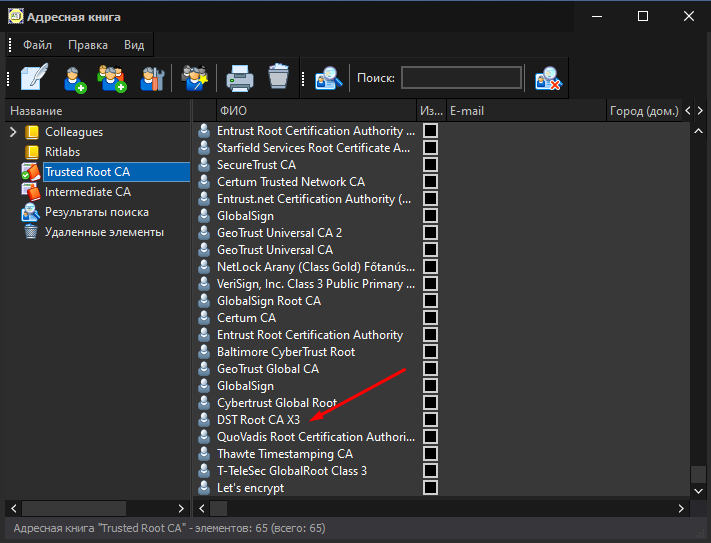Sort by the ФИО column header
The image size is (711, 543).
point(316,111)
